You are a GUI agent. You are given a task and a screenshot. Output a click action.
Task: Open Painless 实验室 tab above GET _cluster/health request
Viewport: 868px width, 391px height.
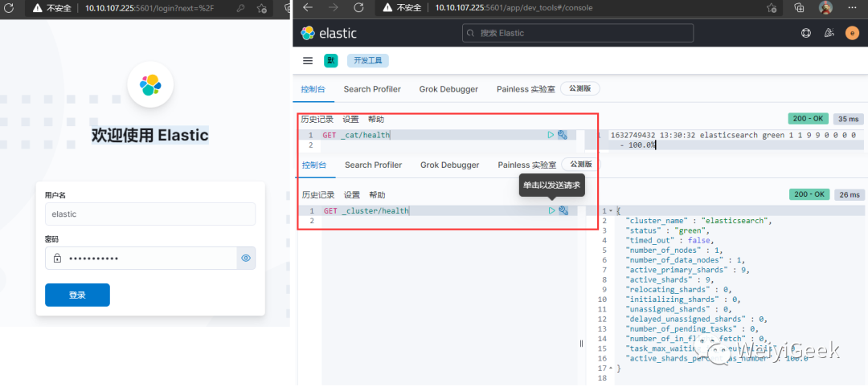[x=527, y=165]
